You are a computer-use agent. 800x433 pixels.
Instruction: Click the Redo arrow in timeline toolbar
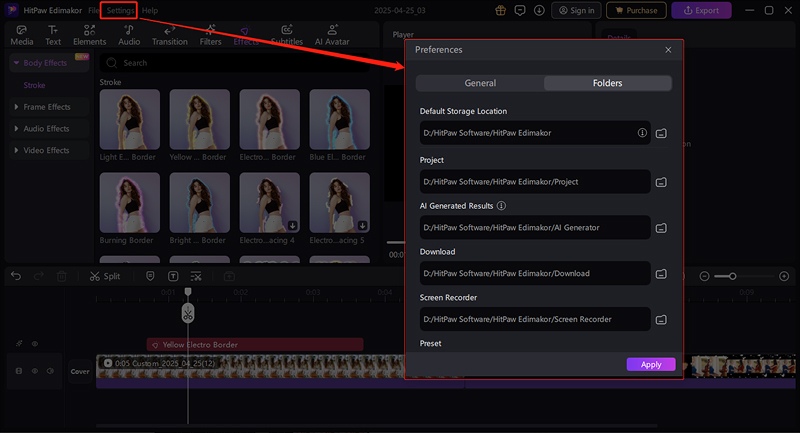tap(39, 276)
